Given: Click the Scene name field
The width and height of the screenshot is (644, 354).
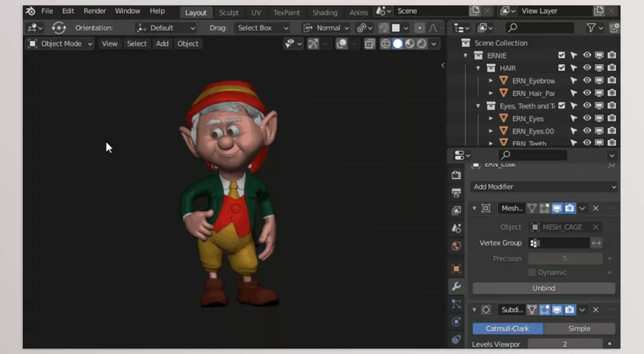Looking at the screenshot, I should click(x=431, y=11).
